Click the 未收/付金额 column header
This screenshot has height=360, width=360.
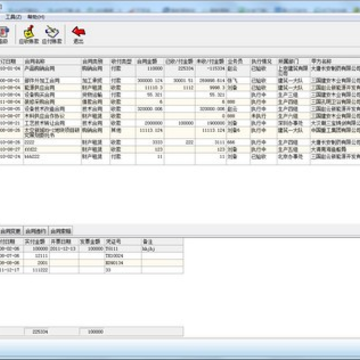click(x=211, y=62)
